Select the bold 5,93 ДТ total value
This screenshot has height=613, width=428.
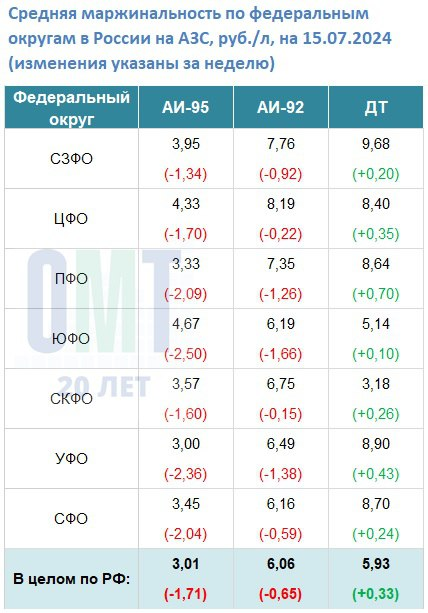click(376, 564)
